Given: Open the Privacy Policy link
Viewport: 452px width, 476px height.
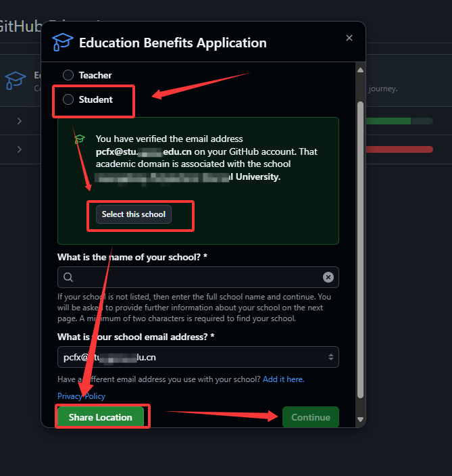Looking at the screenshot, I should 81,396.
